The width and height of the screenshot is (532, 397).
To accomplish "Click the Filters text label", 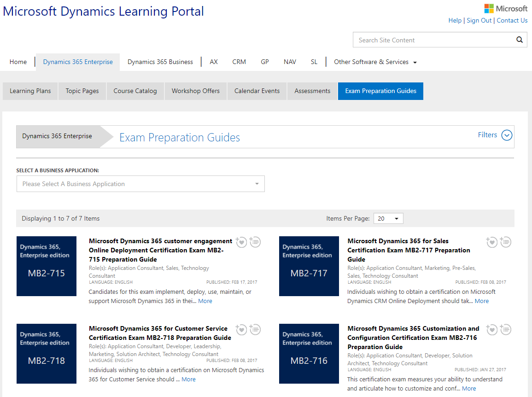I will click(x=487, y=134).
